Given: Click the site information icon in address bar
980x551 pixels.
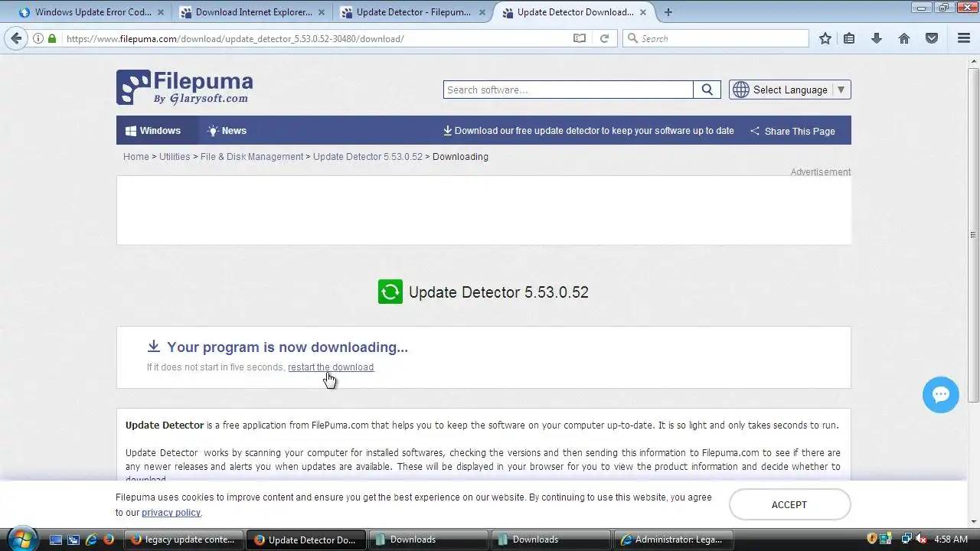Looking at the screenshot, I should pos(38,38).
